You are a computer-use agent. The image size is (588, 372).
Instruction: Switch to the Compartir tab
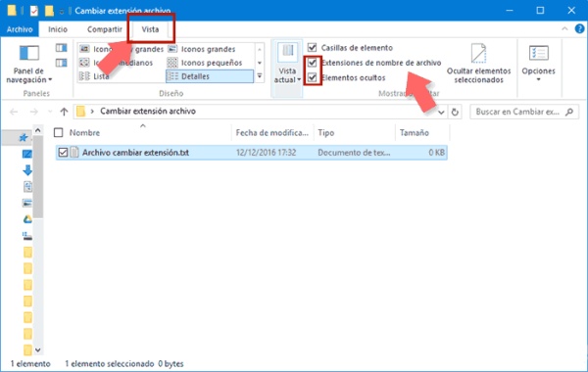(105, 29)
